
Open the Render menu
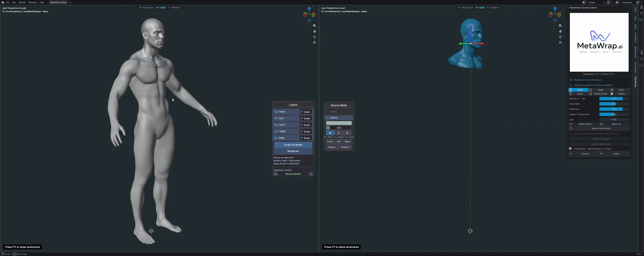point(22,2)
